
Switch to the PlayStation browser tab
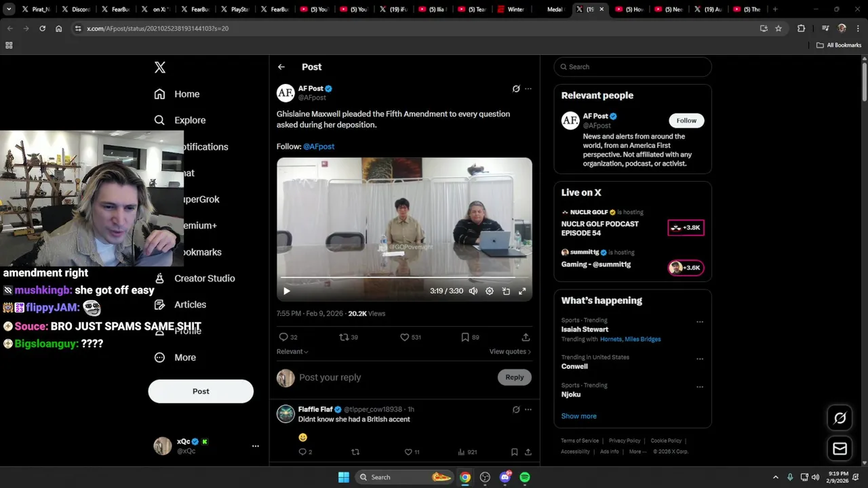coord(235,9)
